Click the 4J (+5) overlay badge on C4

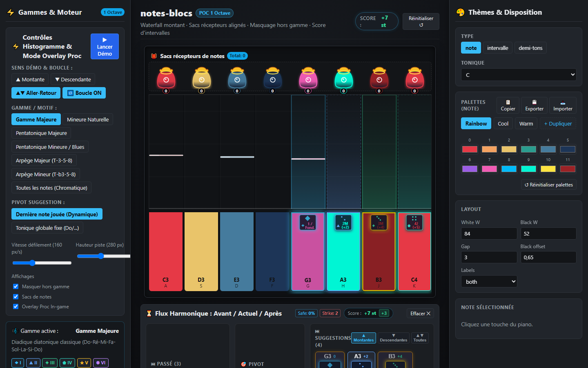coord(414,222)
